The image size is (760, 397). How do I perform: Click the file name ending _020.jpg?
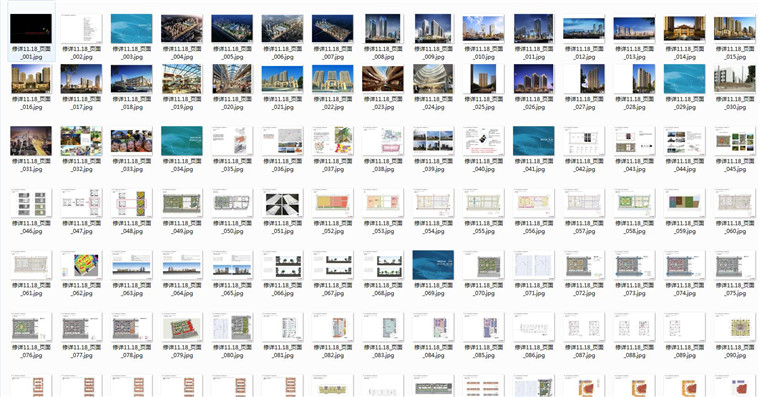(x=232, y=103)
